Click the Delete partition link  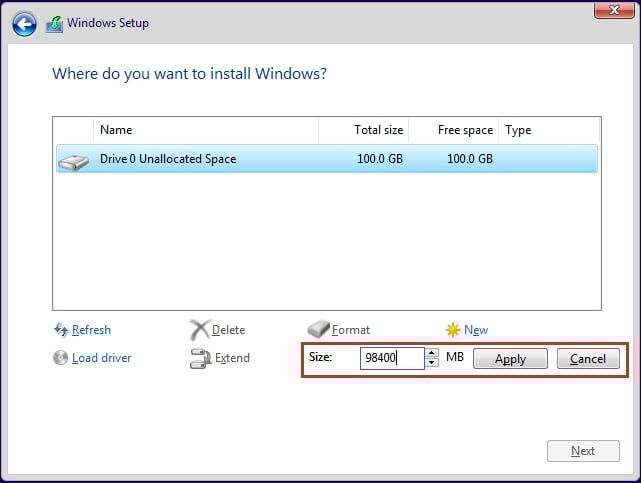pos(229,330)
